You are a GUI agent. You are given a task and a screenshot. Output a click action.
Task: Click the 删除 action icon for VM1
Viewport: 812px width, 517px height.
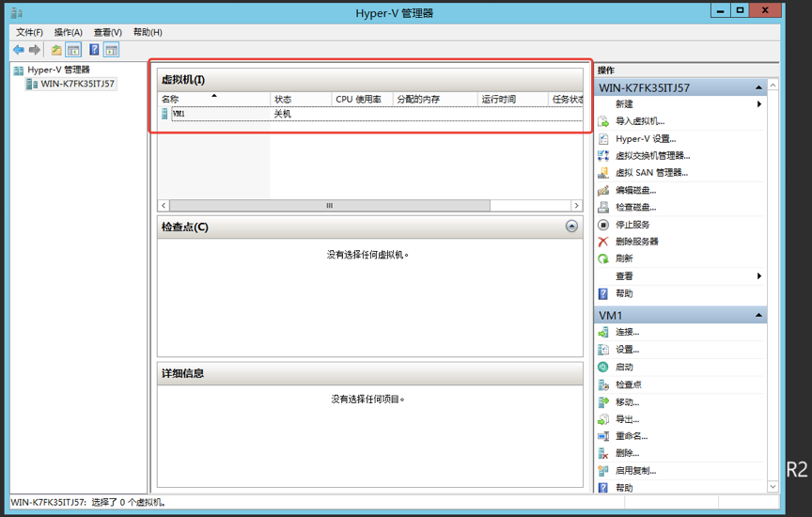coord(603,453)
